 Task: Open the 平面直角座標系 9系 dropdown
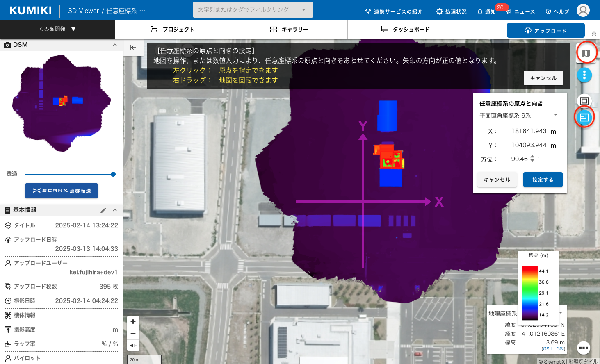click(519, 116)
